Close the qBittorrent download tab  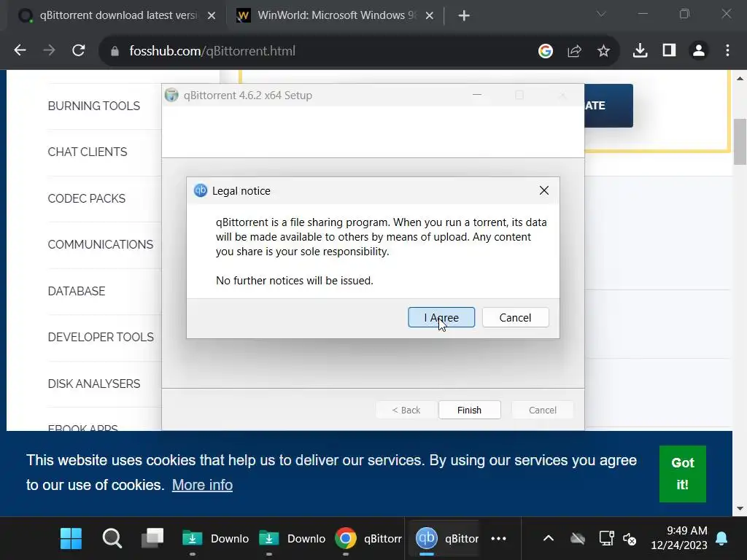[x=212, y=16]
